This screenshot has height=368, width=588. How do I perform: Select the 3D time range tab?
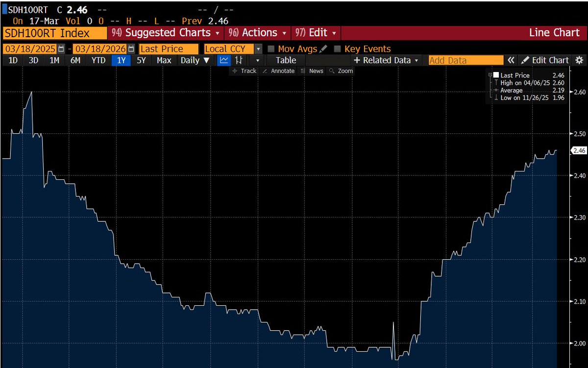point(33,60)
